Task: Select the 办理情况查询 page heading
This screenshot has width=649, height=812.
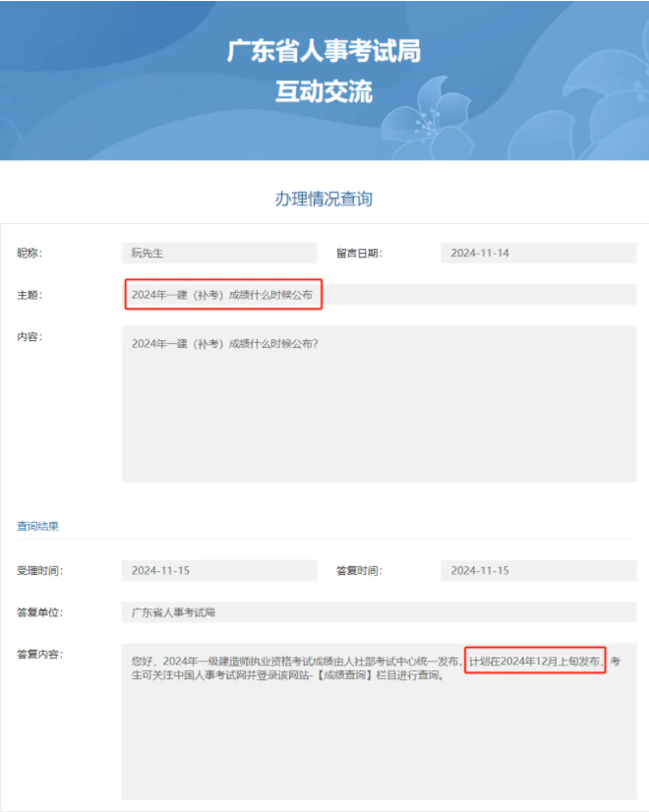Action: [x=324, y=199]
